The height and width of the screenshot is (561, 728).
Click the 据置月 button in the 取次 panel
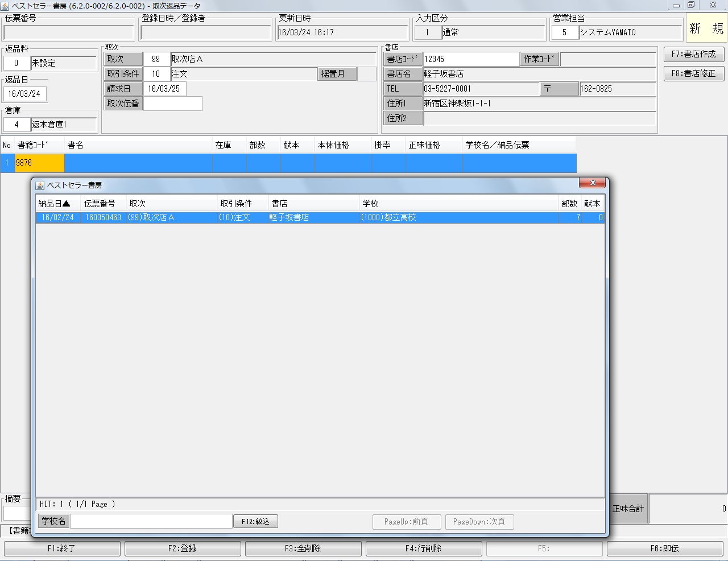pos(337,73)
